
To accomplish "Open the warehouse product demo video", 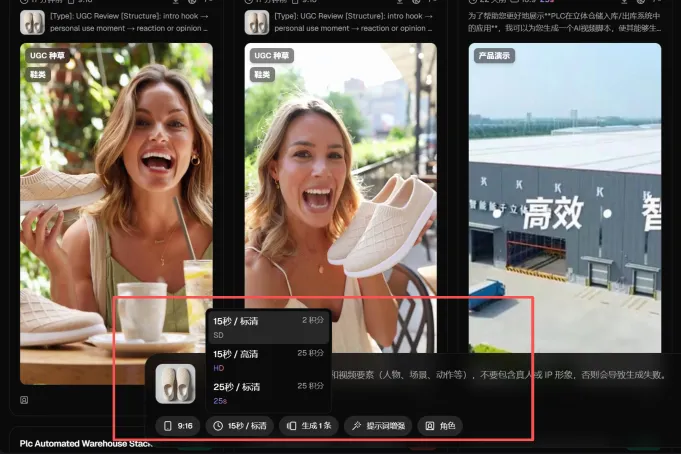I will click(x=565, y=200).
